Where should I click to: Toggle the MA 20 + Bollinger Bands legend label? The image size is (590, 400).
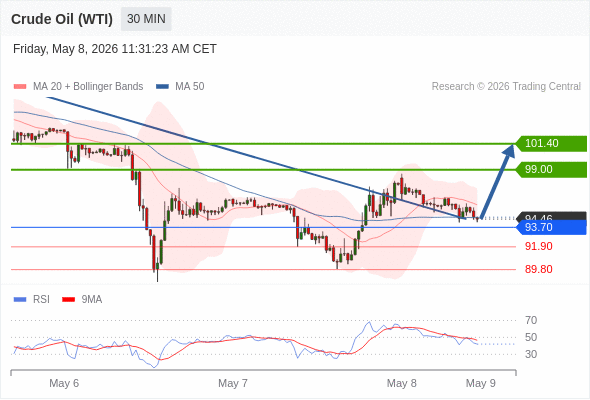click(88, 87)
